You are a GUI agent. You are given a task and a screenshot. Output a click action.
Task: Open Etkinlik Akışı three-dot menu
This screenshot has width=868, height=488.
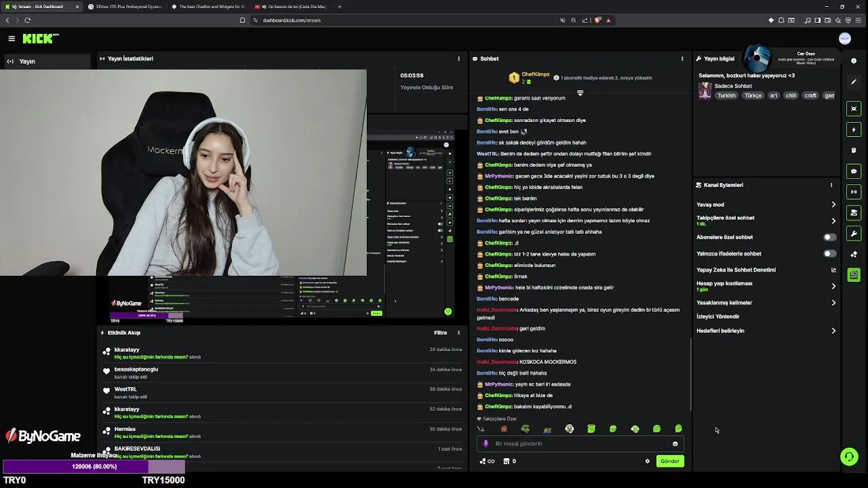click(x=458, y=333)
